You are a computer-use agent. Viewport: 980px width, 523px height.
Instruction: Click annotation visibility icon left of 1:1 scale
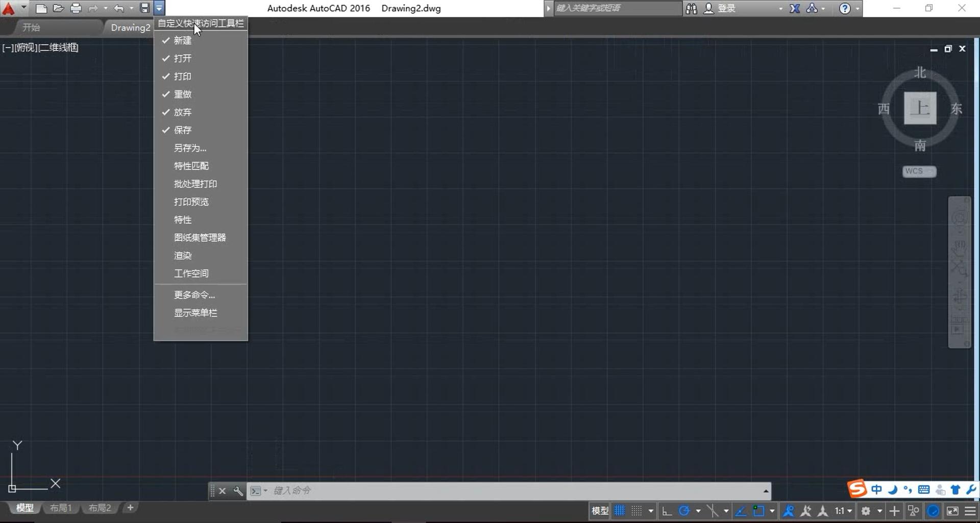(823, 511)
